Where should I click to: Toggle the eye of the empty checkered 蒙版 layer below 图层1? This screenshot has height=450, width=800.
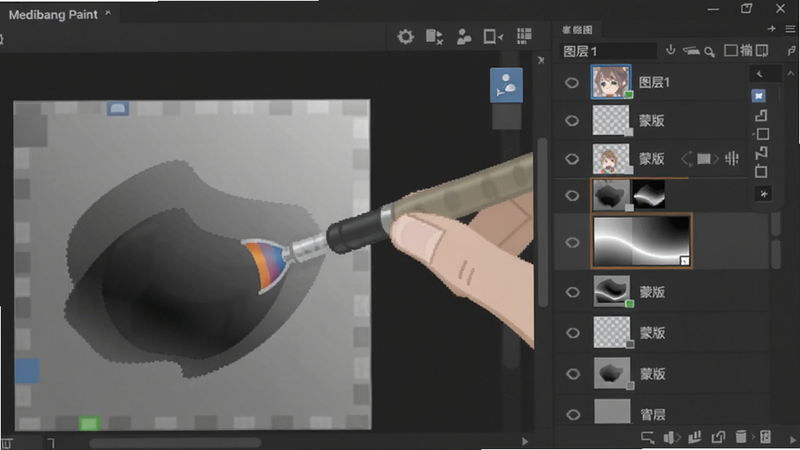pos(571,121)
